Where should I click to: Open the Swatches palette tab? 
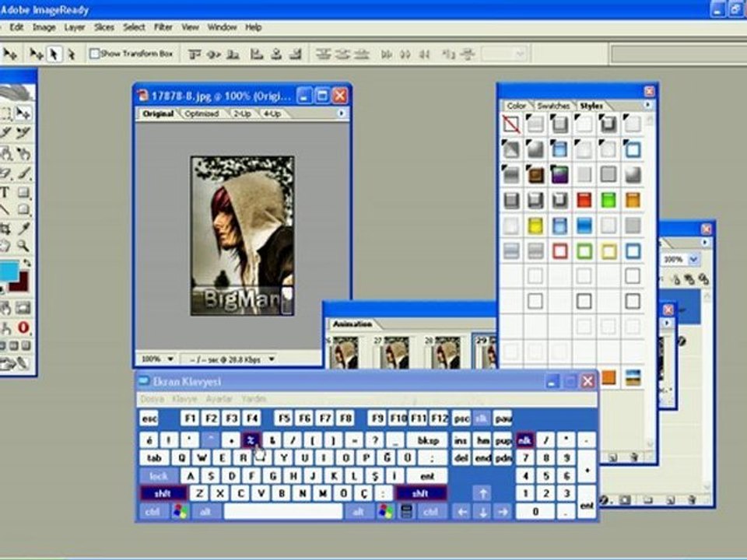coord(553,106)
